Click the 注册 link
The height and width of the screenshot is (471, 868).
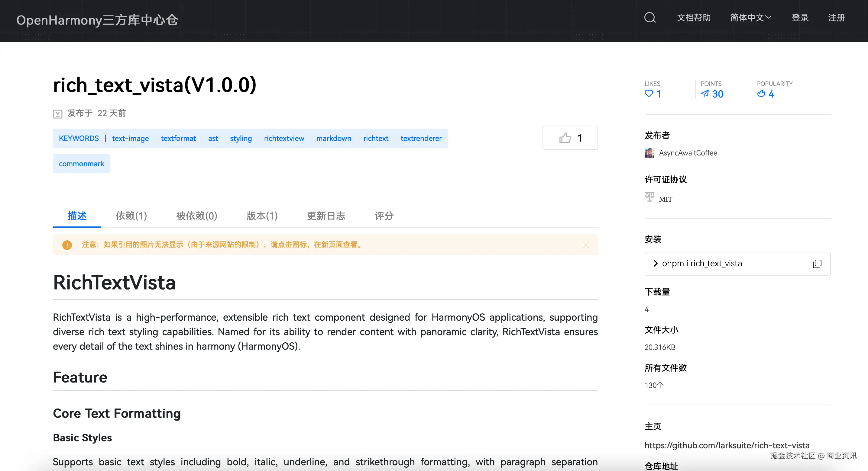(836, 18)
